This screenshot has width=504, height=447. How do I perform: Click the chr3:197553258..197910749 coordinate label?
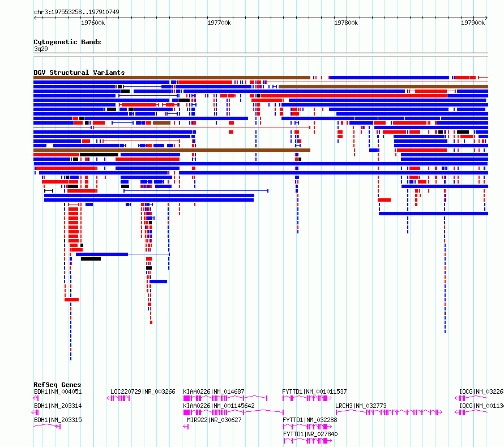(x=76, y=12)
